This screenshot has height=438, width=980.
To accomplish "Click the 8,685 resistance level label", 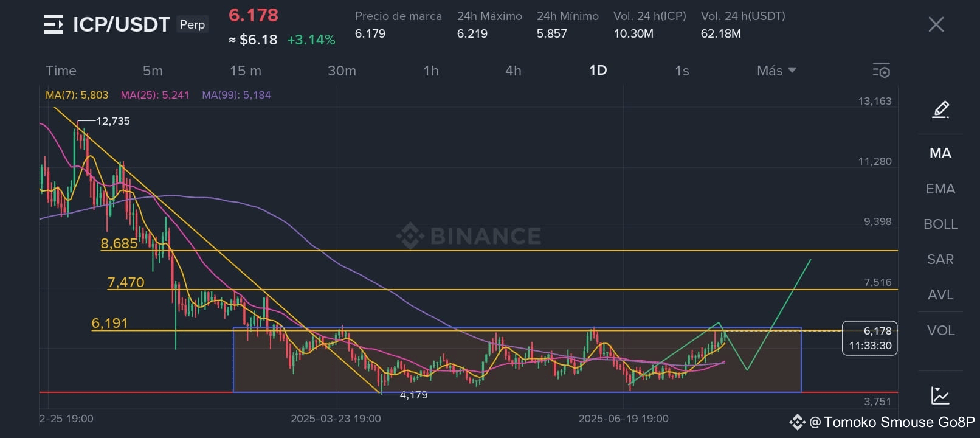I will coord(119,243).
